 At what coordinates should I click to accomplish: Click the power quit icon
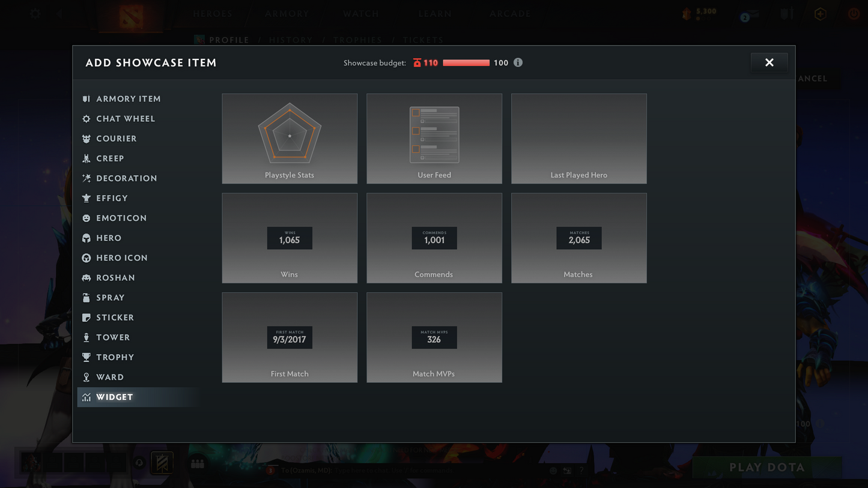(854, 14)
